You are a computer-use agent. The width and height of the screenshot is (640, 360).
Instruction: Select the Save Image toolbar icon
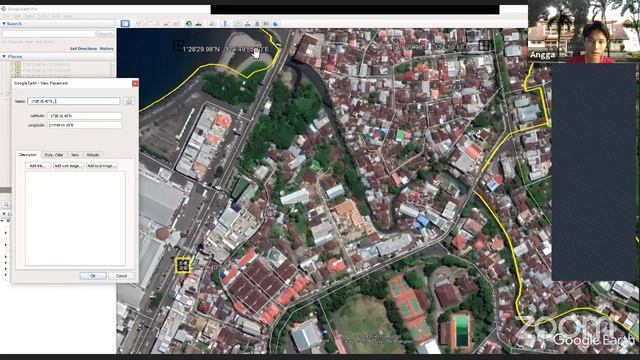[257, 23]
